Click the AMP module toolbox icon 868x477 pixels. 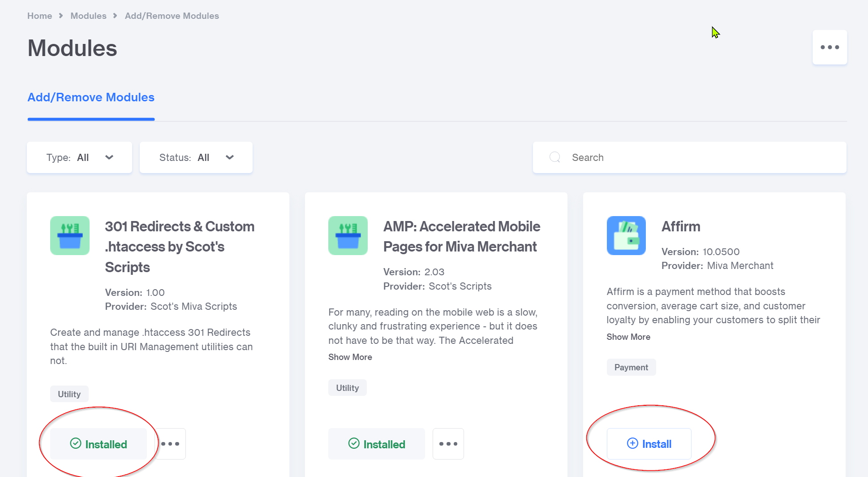348,236
